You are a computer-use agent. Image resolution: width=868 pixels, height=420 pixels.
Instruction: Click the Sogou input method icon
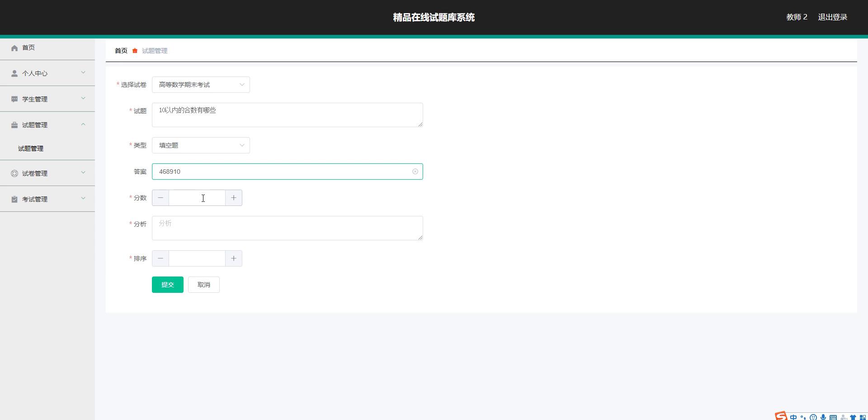point(781,416)
